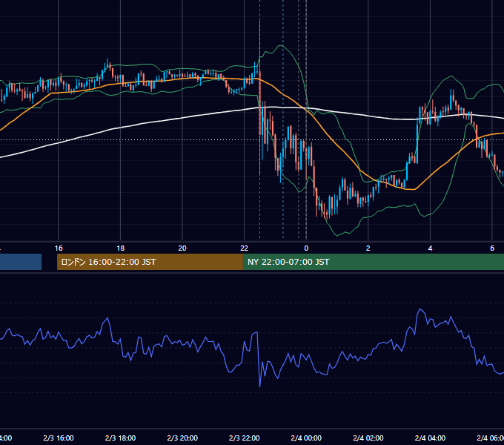Click the '2/3 22:00' time label
Screen dimensions: 504x445
(245, 438)
